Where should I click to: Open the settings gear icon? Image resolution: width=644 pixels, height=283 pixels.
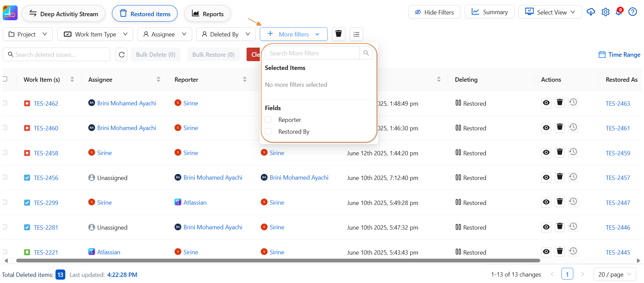[605, 12]
